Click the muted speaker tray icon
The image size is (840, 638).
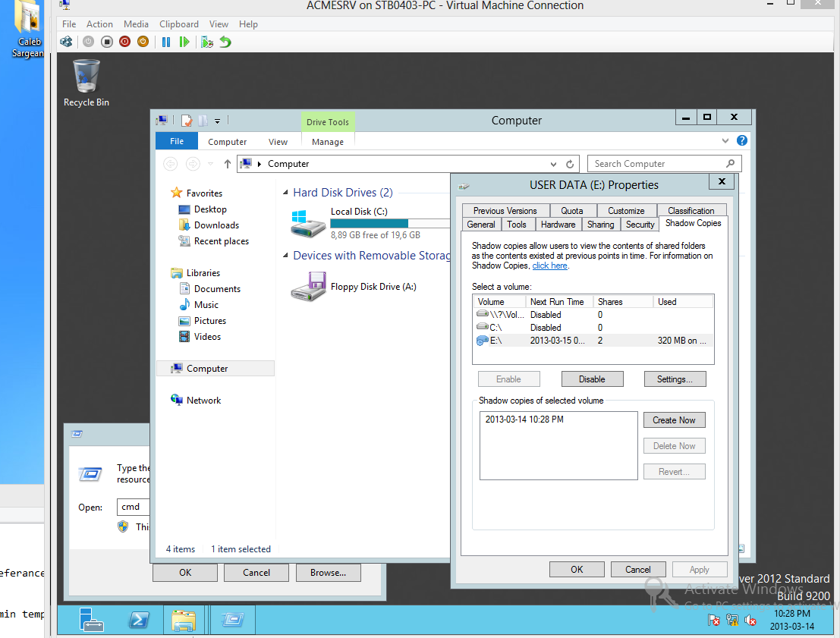click(x=750, y=621)
